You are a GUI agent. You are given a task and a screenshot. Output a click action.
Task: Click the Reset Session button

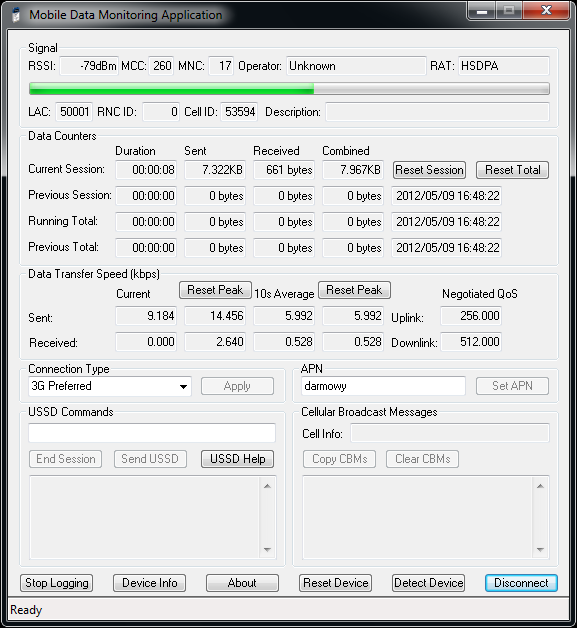[x=429, y=170]
